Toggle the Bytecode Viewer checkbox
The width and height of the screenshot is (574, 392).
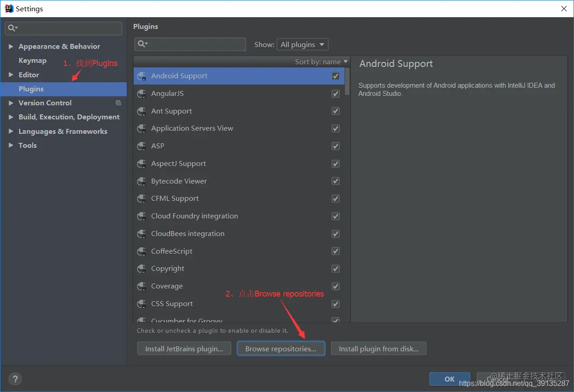click(335, 181)
